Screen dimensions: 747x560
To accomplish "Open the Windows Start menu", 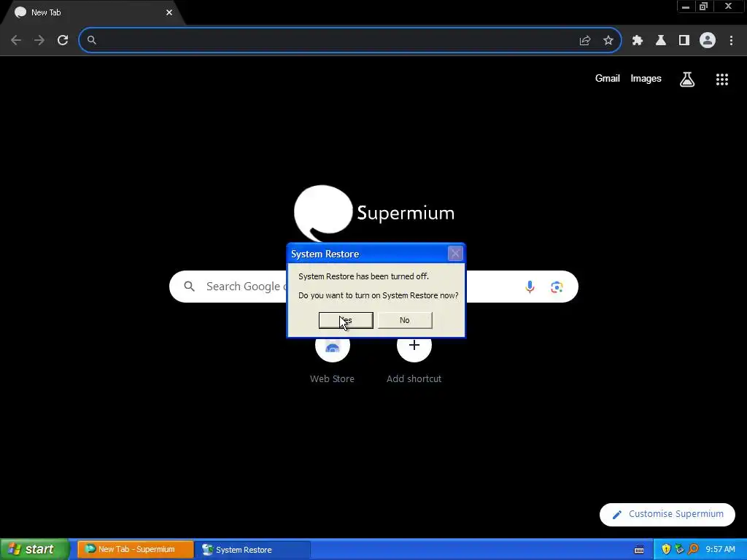I will click(35, 550).
